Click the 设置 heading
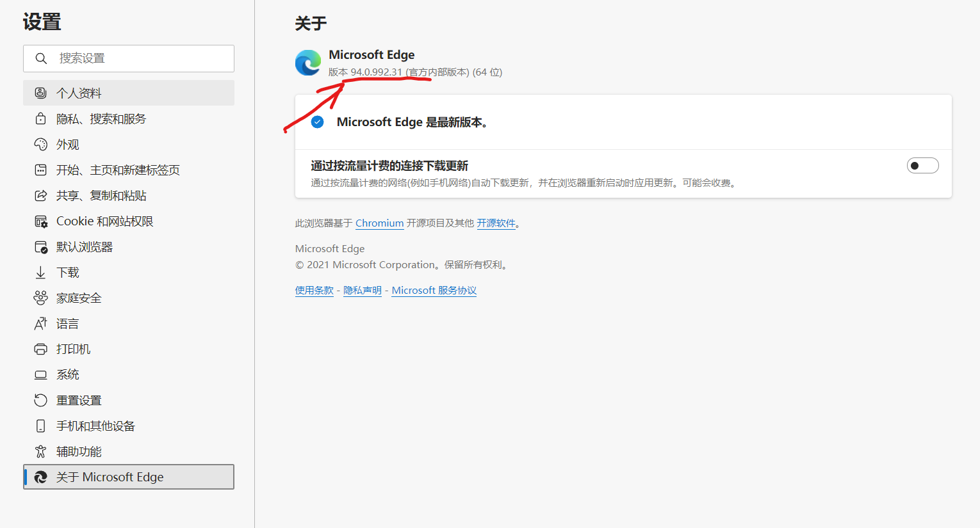The image size is (980, 528). pyautogui.click(x=42, y=22)
